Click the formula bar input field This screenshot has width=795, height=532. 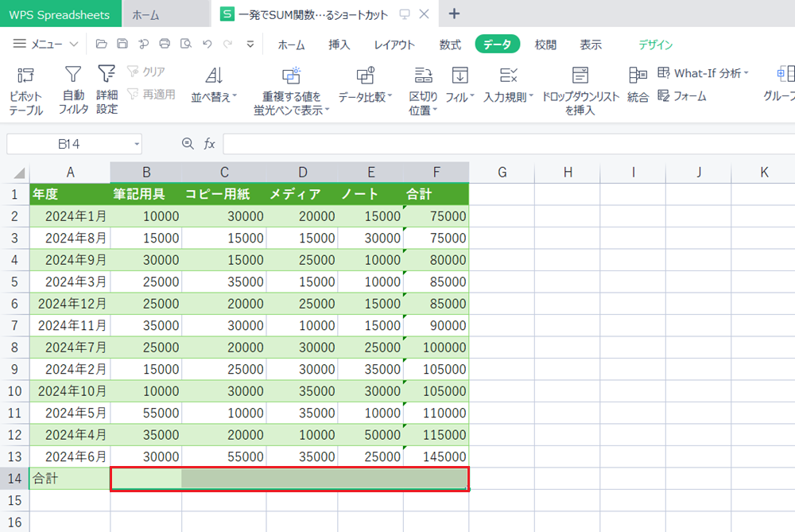click(509, 144)
